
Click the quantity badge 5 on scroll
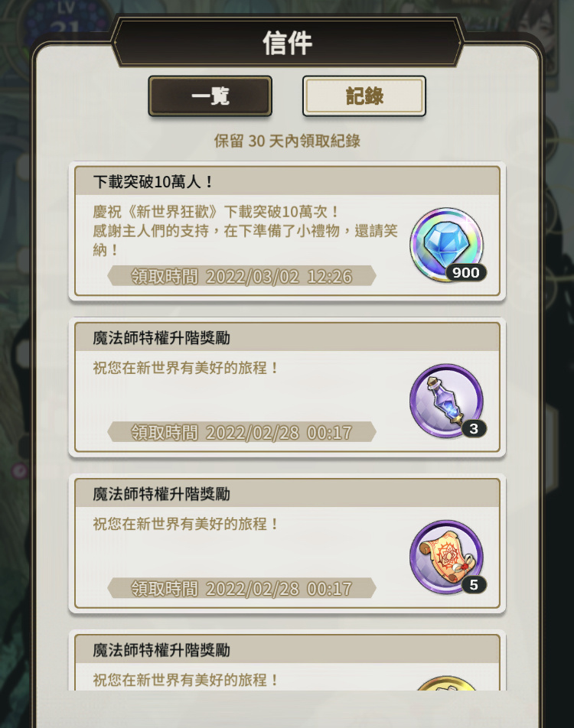[474, 584]
